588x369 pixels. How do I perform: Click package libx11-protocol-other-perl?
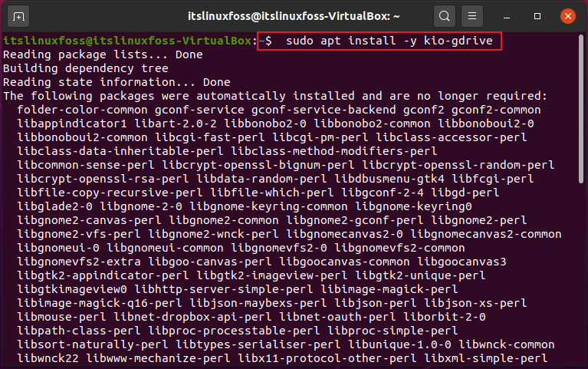[x=327, y=358]
